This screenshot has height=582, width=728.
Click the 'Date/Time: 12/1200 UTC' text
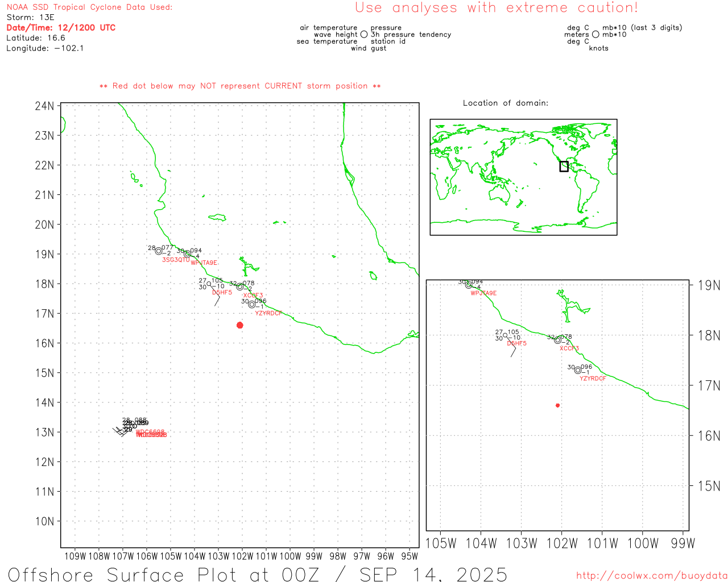click(x=61, y=28)
